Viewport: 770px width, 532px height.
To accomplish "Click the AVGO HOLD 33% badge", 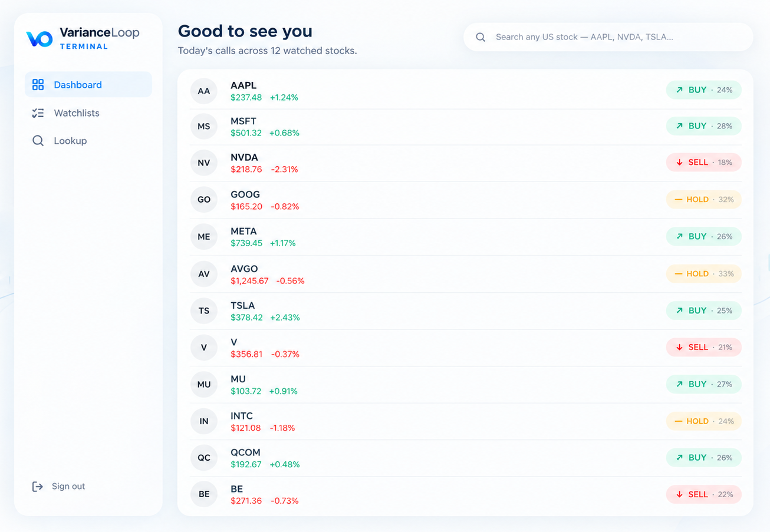I will click(704, 274).
